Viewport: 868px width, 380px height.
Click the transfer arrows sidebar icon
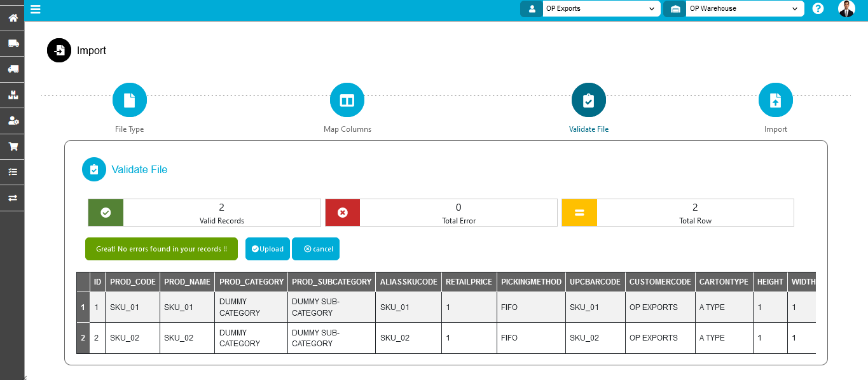click(x=12, y=198)
